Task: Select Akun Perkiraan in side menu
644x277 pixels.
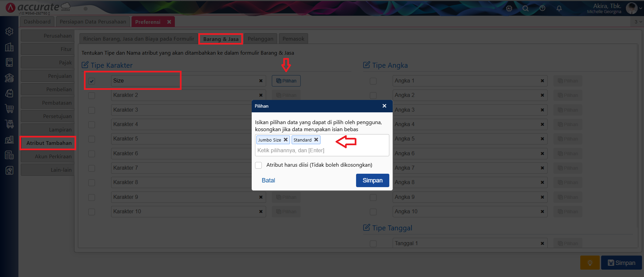Action: (x=53, y=157)
